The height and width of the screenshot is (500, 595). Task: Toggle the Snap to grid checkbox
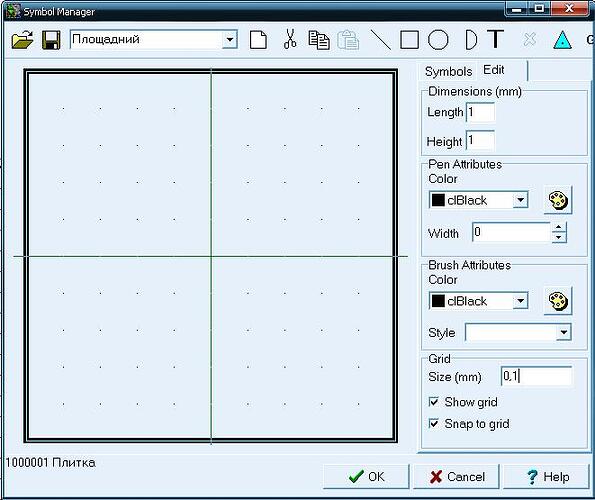(433, 423)
